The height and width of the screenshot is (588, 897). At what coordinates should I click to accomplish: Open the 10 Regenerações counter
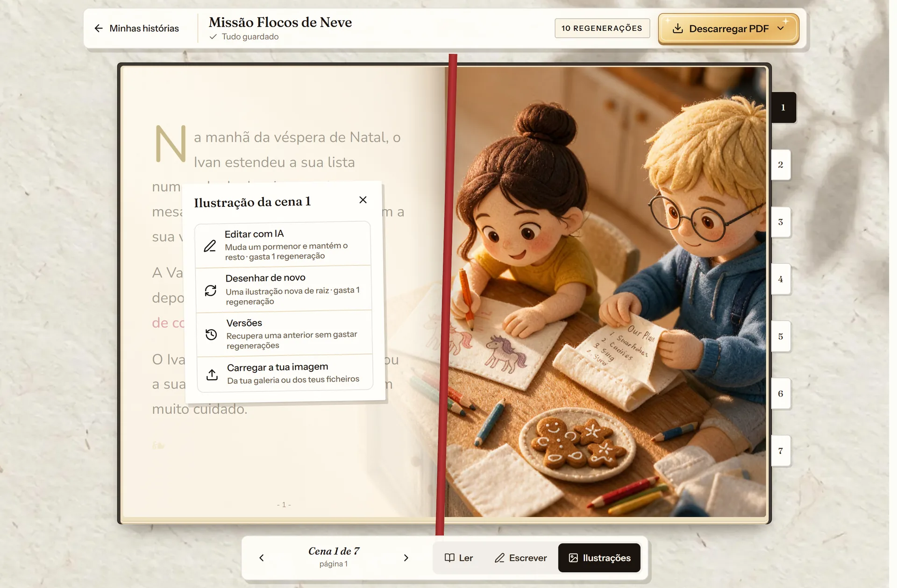(602, 28)
